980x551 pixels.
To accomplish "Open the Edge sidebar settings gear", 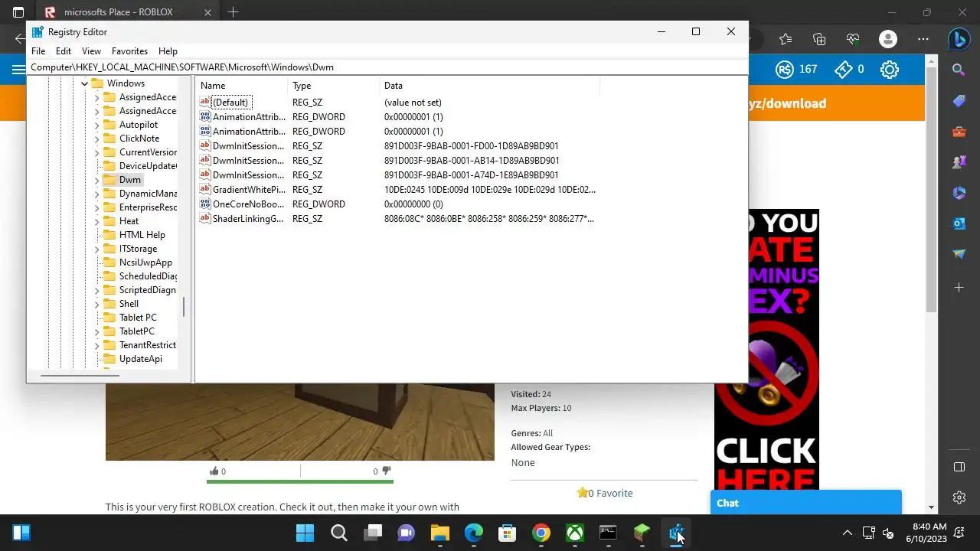I will 959,497.
